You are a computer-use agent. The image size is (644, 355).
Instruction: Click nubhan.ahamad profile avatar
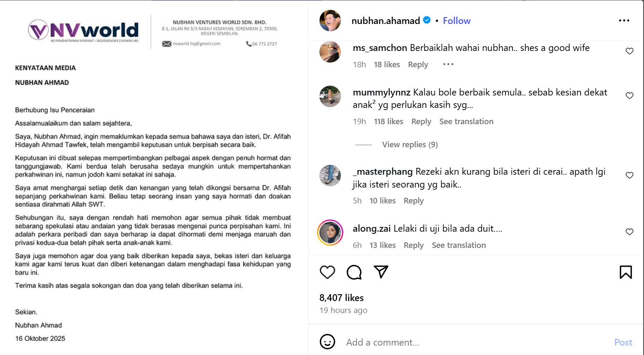[x=330, y=21]
